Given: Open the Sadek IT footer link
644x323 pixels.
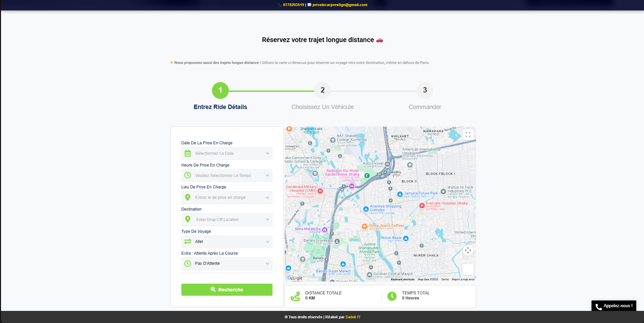Looking at the screenshot, I should click(x=353, y=317).
